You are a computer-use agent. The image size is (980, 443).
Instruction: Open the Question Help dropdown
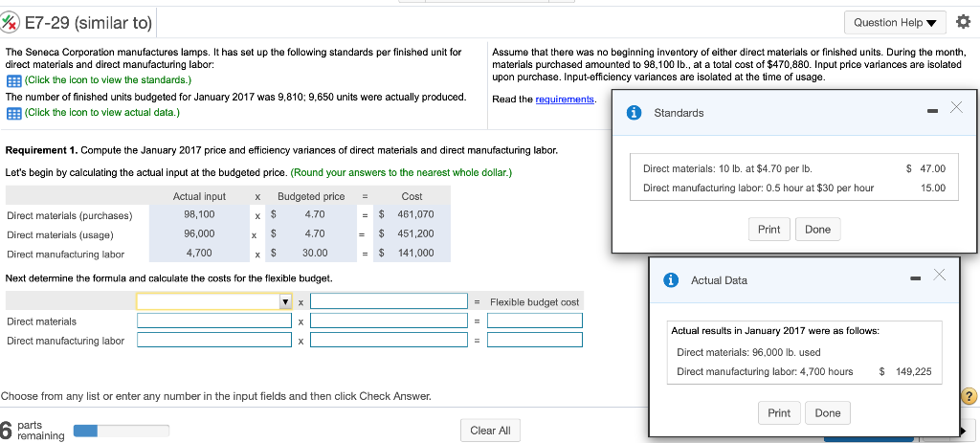pos(895,23)
